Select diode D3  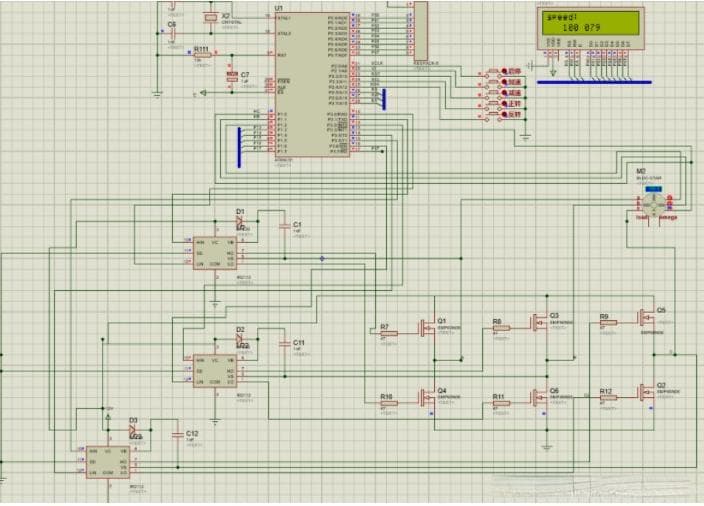133,431
